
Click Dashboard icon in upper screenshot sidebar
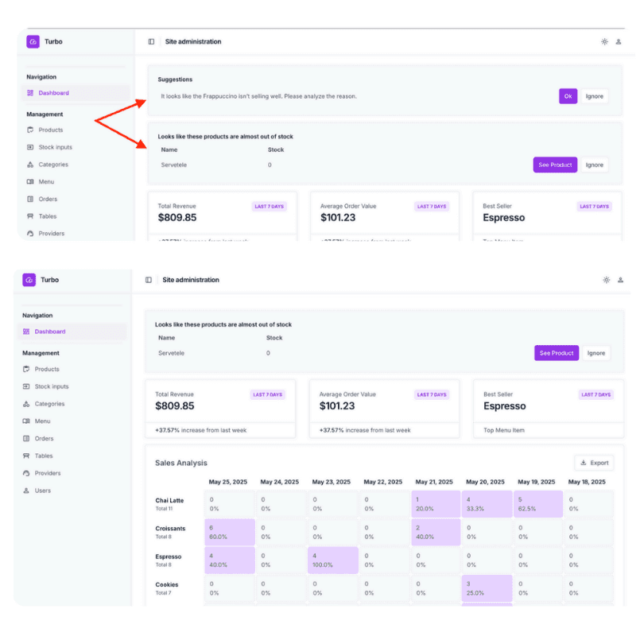coord(30,93)
